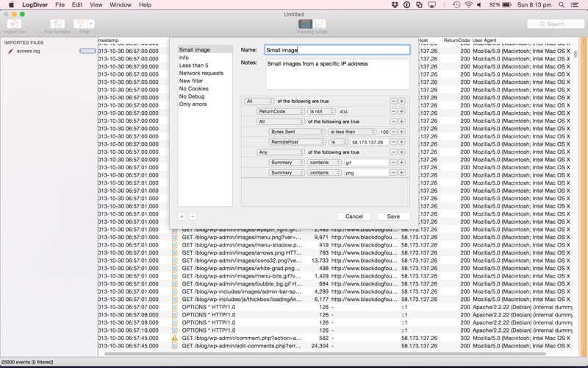Open the Help menu
588x368 pixels.
click(145, 5)
